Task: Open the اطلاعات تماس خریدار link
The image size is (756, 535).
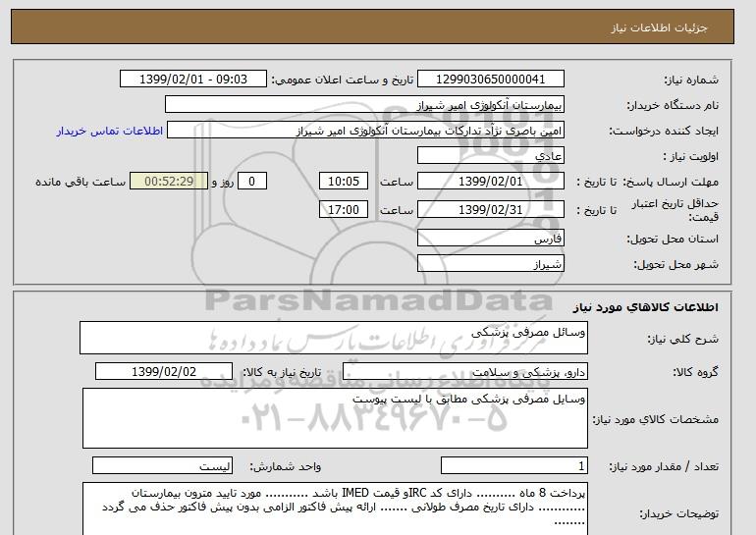Action: tap(109, 131)
